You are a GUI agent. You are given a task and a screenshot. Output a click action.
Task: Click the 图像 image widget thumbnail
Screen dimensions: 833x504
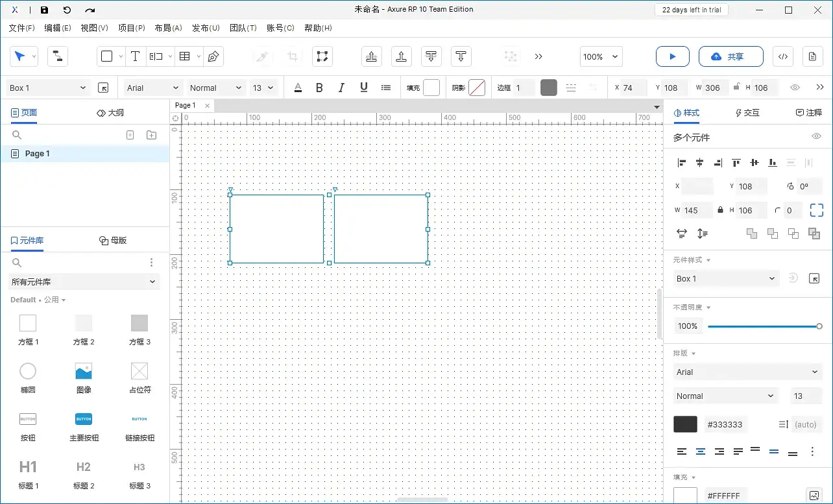(84, 371)
